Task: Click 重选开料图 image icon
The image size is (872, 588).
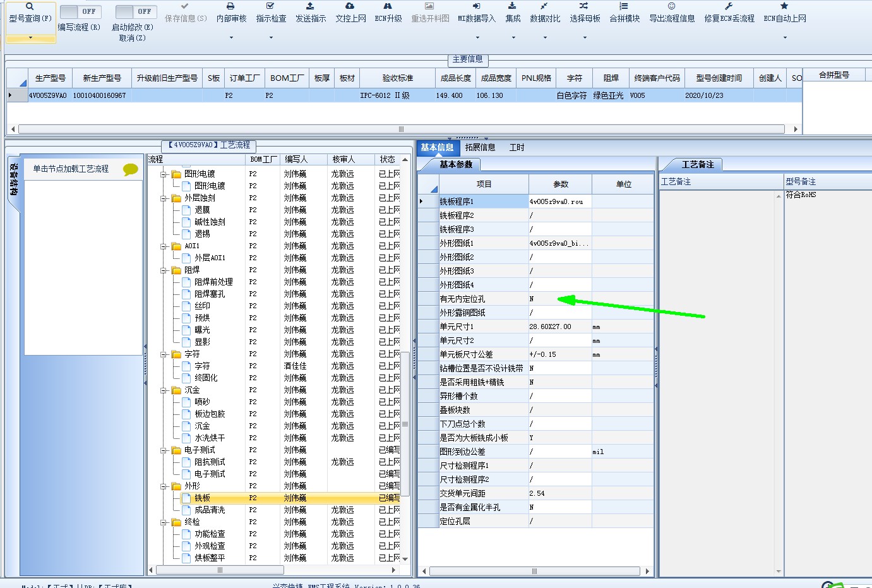Action: [x=429, y=6]
